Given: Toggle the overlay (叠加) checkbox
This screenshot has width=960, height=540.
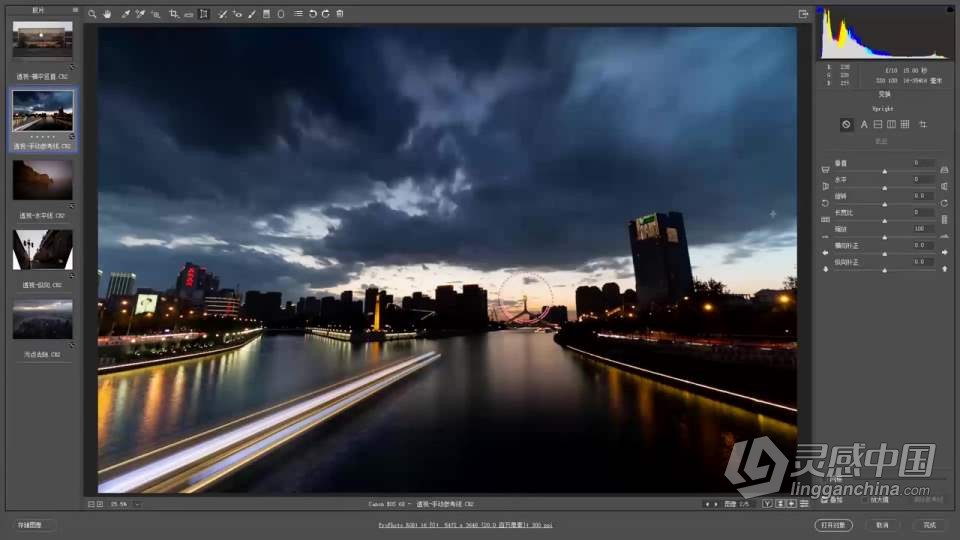Looking at the screenshot, I should 825,500.
